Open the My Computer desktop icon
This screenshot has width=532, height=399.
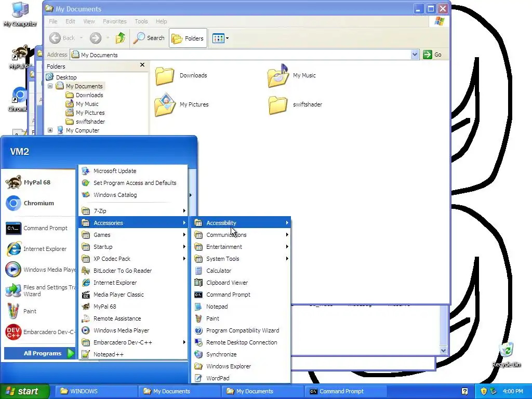pos(20,14)
